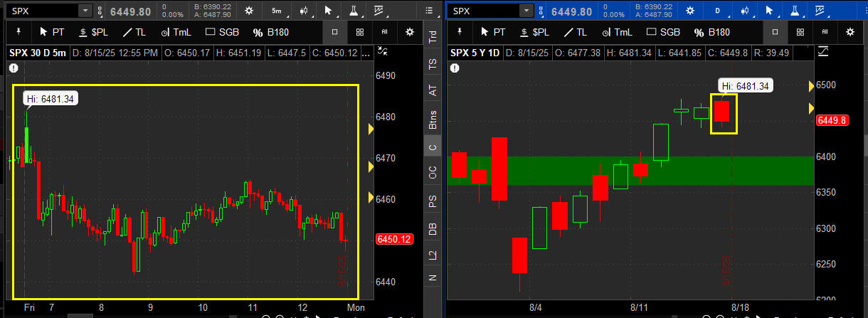868x318 pixels.
Task: Open the AT sidebar tab
Action: (x=432, y=90)
